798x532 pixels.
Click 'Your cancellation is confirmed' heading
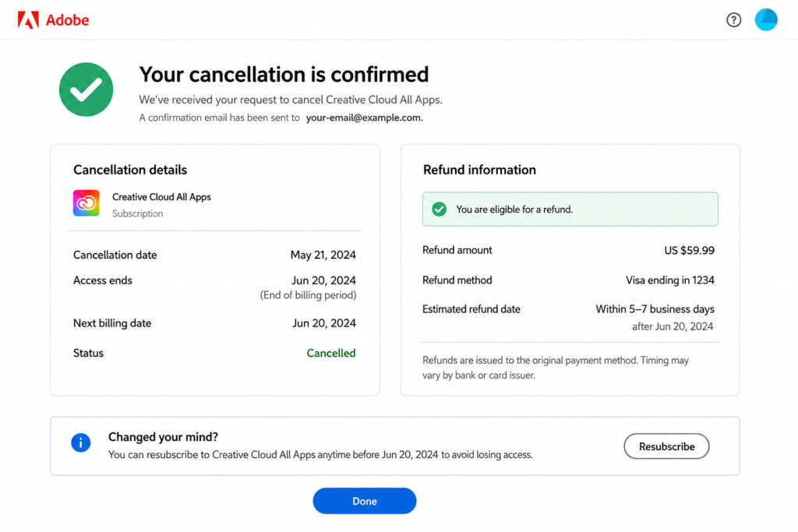[x=284, y=74]
